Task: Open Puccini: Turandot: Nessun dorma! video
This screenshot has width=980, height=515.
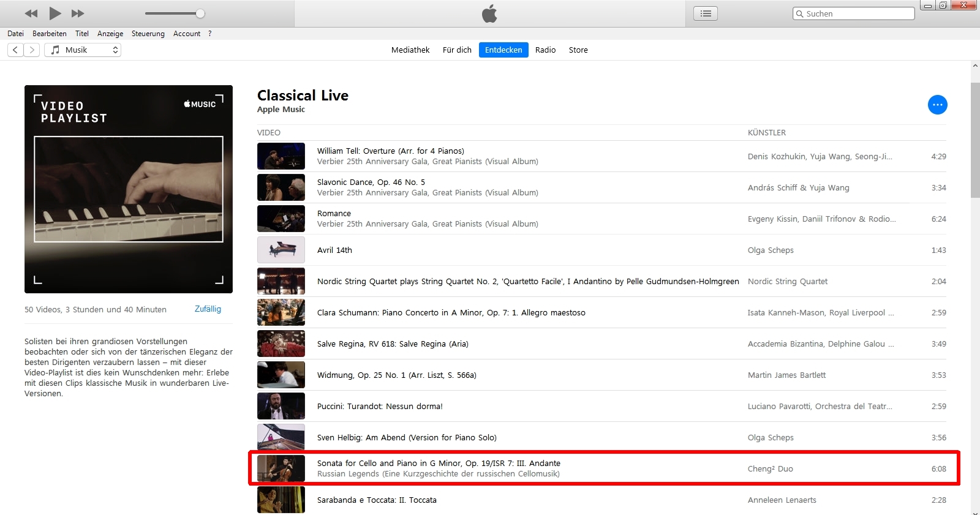Action: tap(380, 407)
